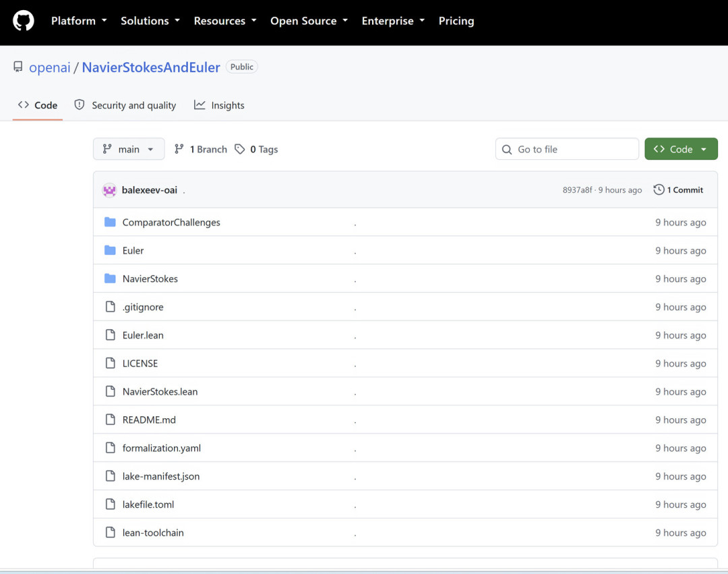Expand the Open Source menu

point(309,21)
